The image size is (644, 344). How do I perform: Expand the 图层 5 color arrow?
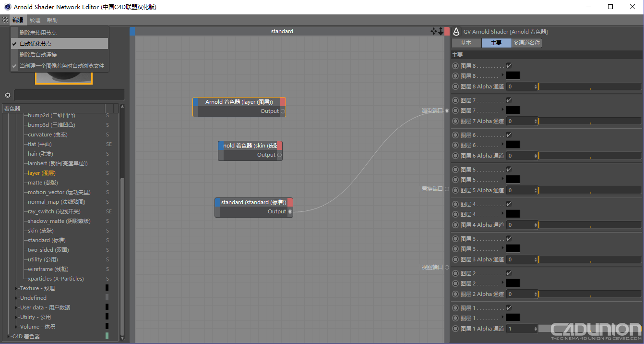pos(503,179)
